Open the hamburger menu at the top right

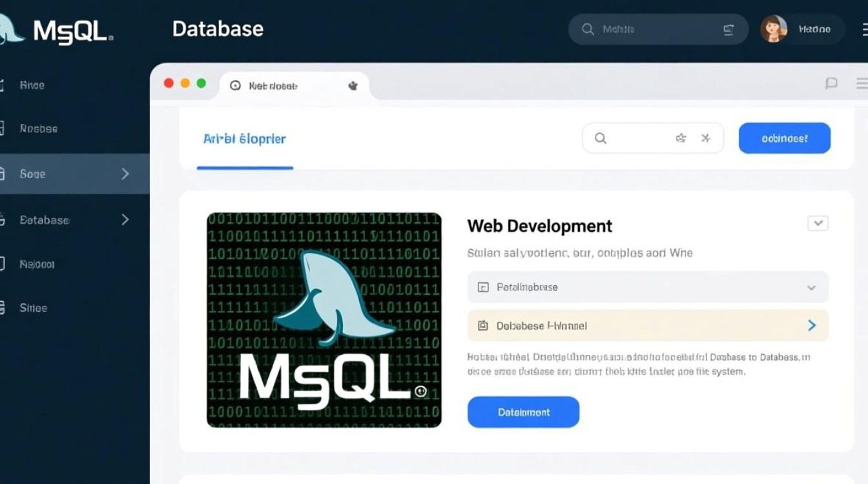[x=863, y=28]
